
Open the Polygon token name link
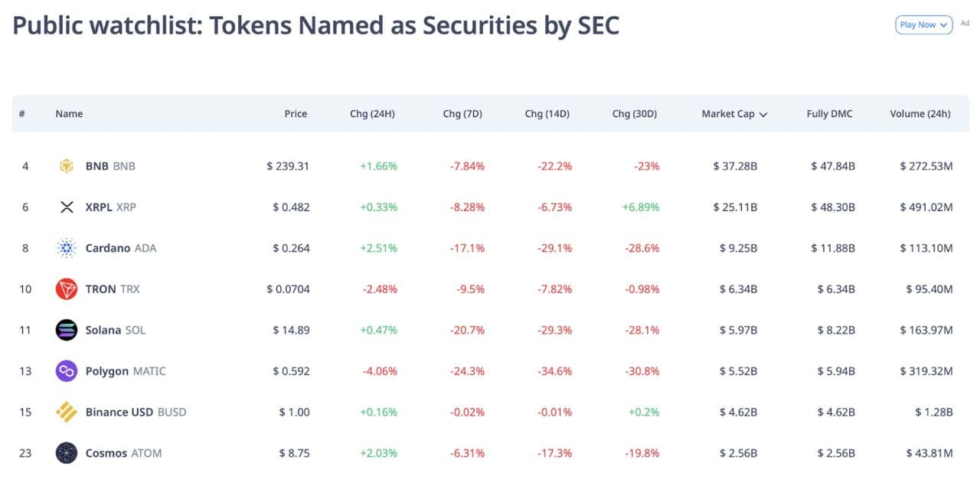pos(107,371)
